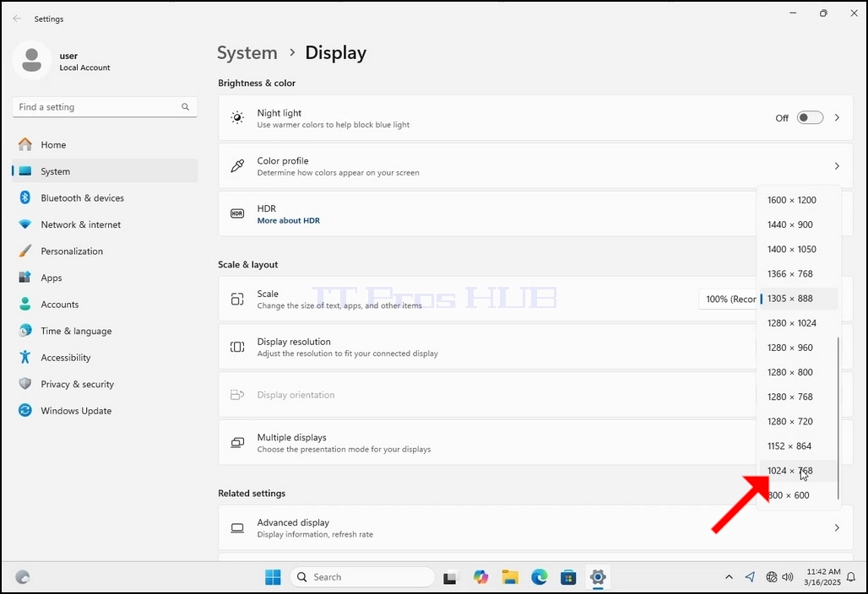Screen dimensions: 868x594
Task: Click the search magnifier in Find a setting
Action: [x=186, y=107]
